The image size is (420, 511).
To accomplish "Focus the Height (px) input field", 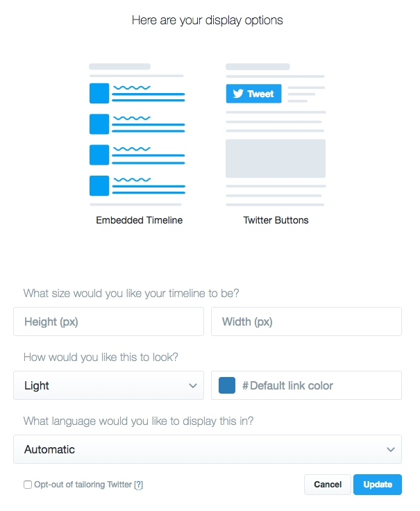I will pyautogui.click(x=108, y=321).
